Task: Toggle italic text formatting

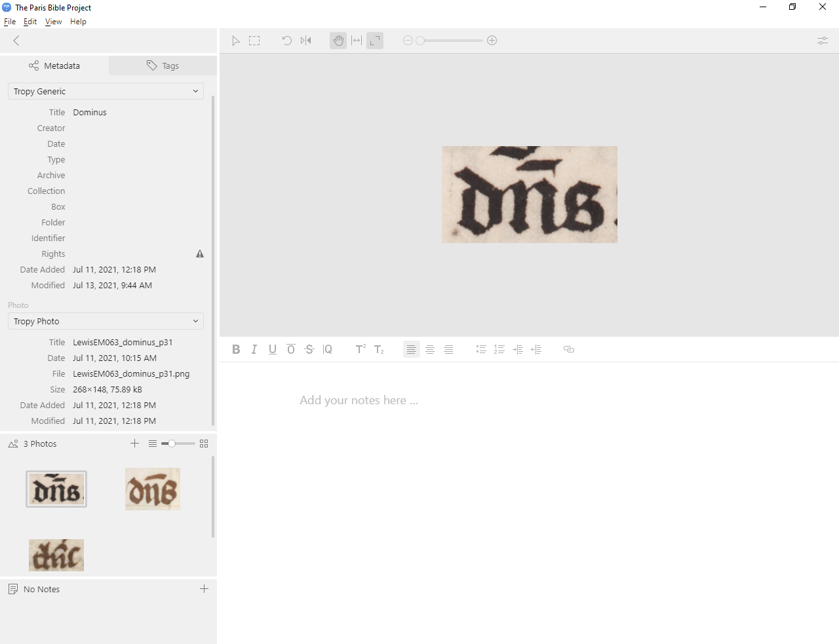Action: [x=254, y=349]
